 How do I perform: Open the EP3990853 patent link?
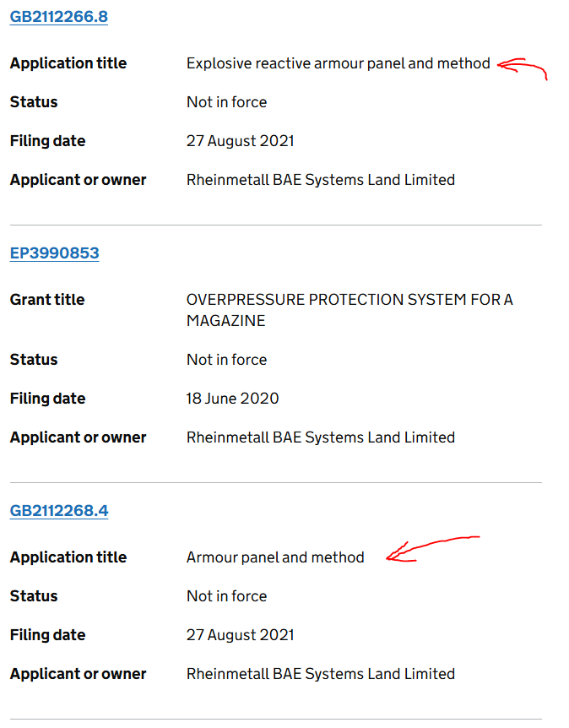[x=54, y=253]
